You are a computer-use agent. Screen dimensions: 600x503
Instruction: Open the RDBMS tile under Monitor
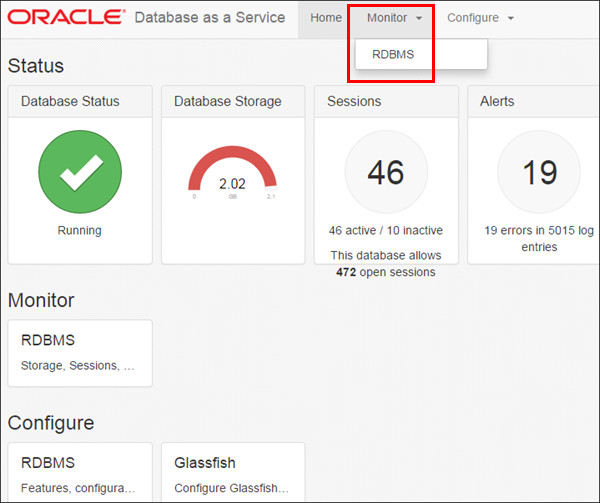(80, 352)
